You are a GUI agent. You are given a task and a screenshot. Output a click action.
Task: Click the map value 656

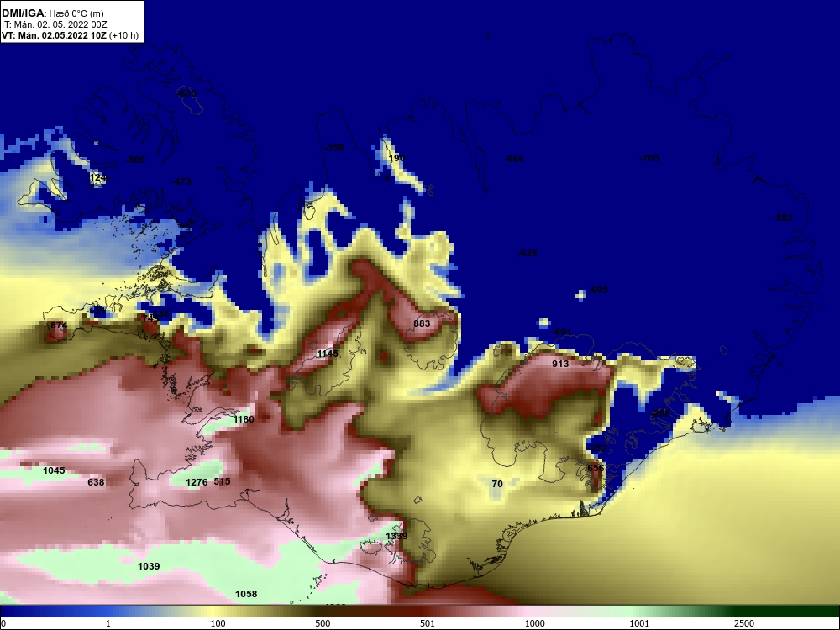point(596,468)
